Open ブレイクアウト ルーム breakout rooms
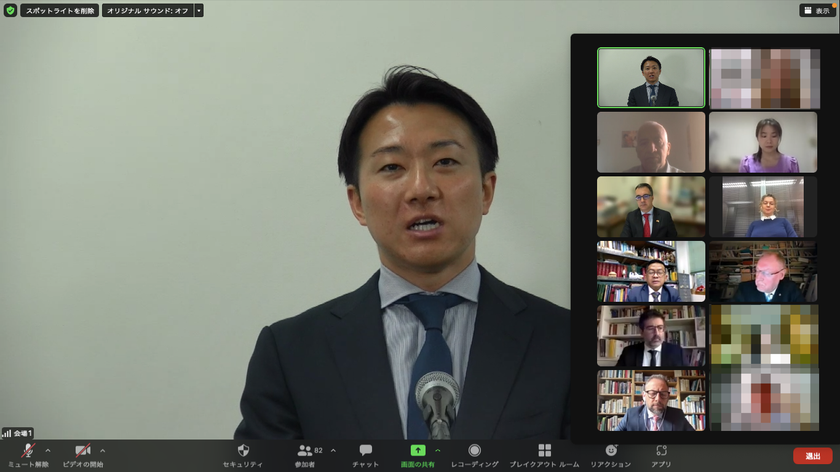This screenshot has width=840, height=472. tap(544, 455)
